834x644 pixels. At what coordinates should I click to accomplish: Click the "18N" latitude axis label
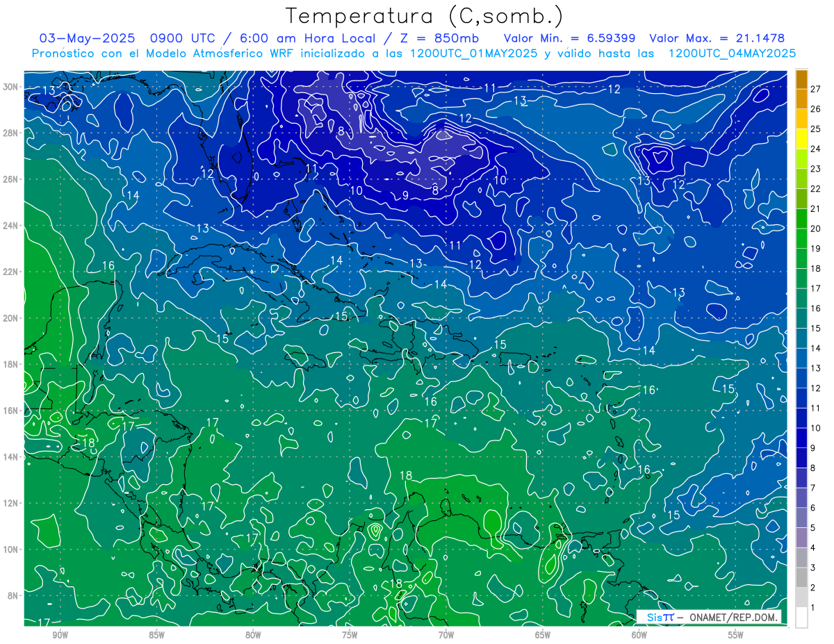[x=11, y=364]
